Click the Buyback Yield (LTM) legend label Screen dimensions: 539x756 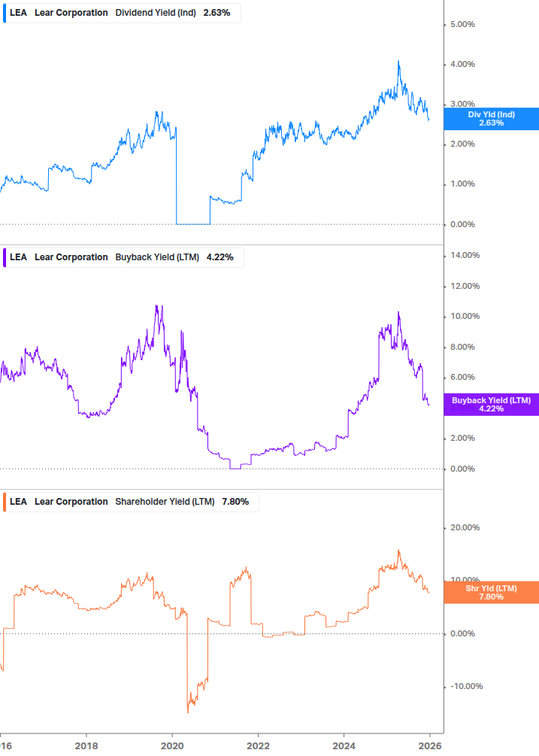click(x=157, y=257)
